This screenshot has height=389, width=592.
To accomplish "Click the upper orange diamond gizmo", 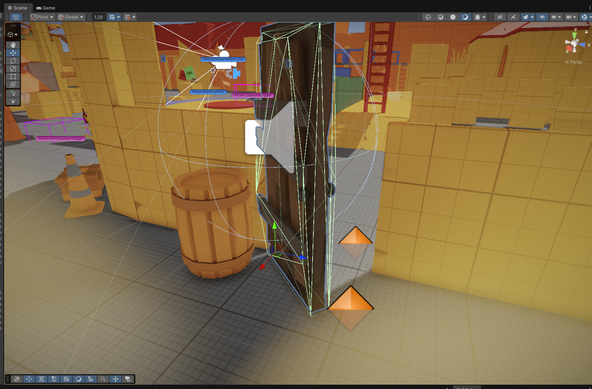I will pyautogui.click(x=355, y=242).
